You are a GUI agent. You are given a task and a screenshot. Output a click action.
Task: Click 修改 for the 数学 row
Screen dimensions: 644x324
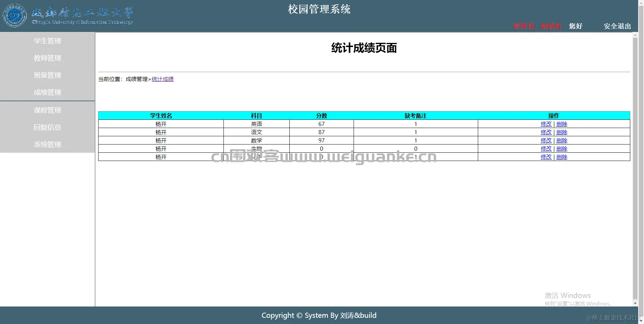pyautogui.click(x=546, y=140)
